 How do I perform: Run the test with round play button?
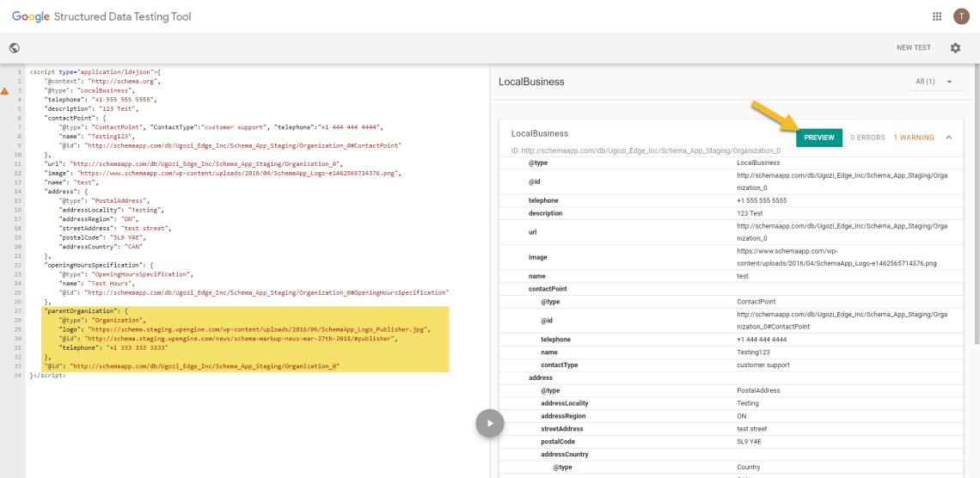click(x=489, y=423)
